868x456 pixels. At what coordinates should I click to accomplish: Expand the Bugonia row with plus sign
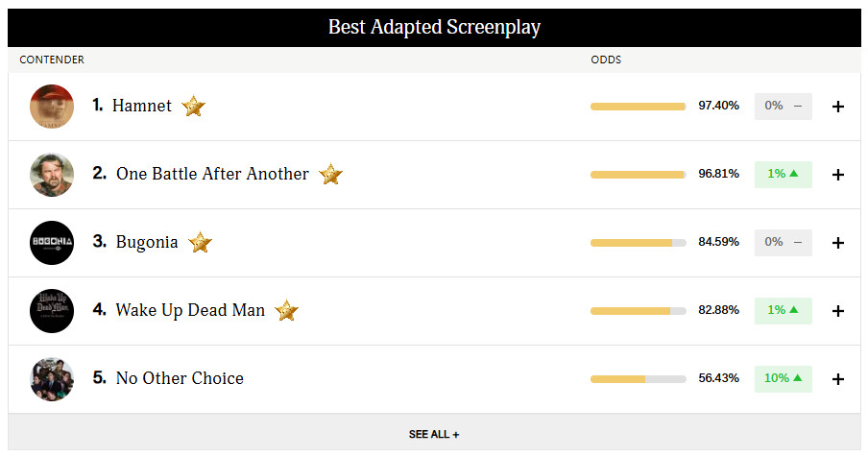click(x=837, y=243)
